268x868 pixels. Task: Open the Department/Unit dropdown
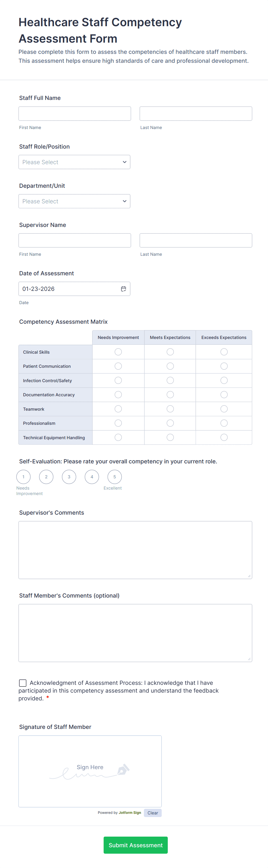click(x=74, y=201)
